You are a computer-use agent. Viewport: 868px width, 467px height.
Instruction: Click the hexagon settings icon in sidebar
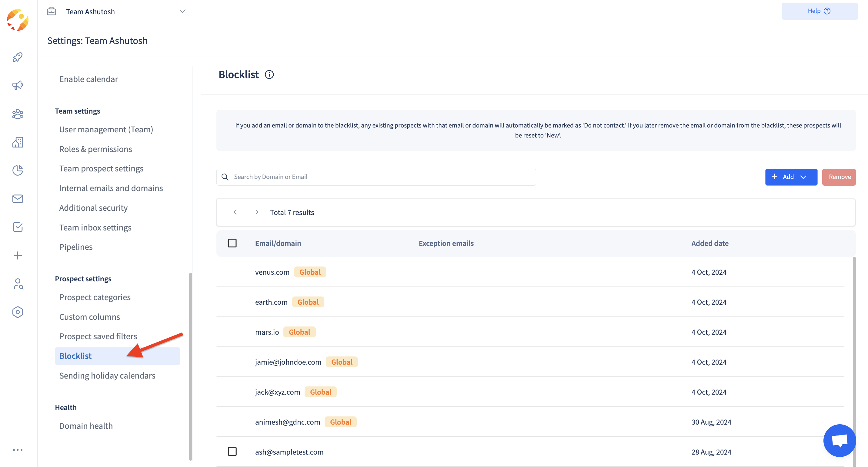pos(18,312)
